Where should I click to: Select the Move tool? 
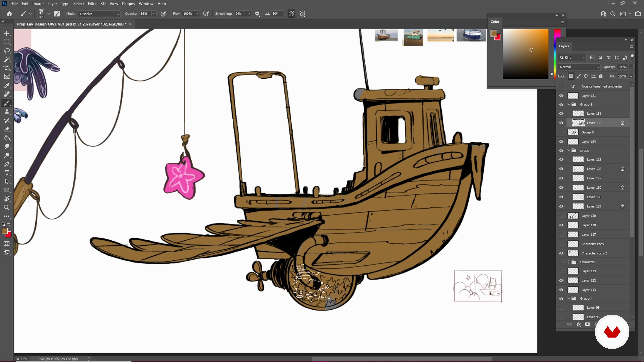(x=7, y=33)
